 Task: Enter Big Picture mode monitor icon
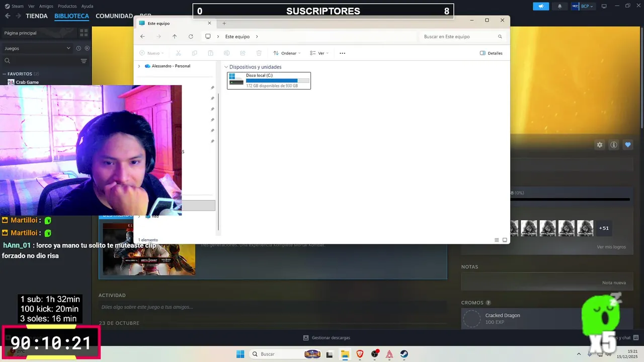tap(604, 6)
